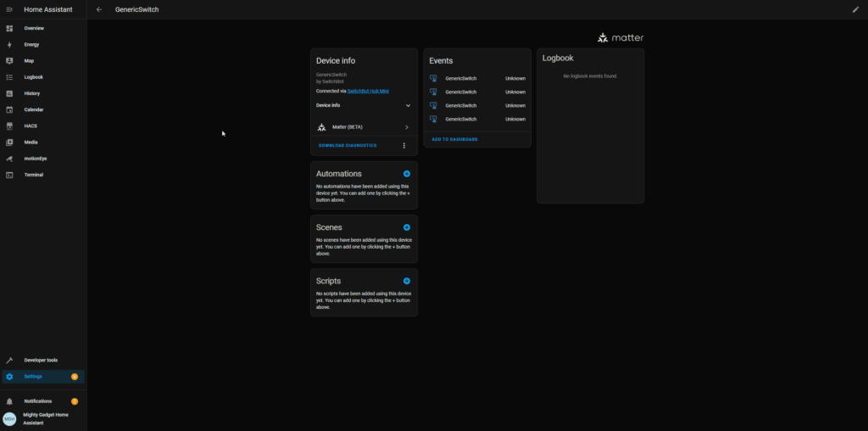Open the Terminal sidebar item

(x=33, y=175)
